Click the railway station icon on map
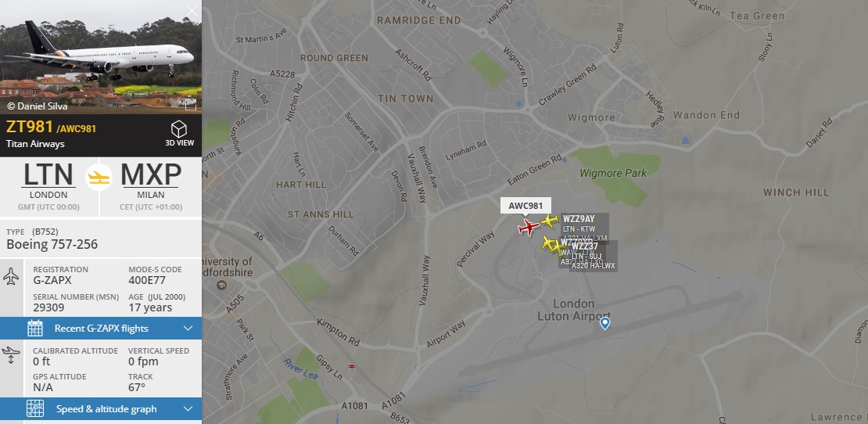868x424 pixels. click(352, 366)
